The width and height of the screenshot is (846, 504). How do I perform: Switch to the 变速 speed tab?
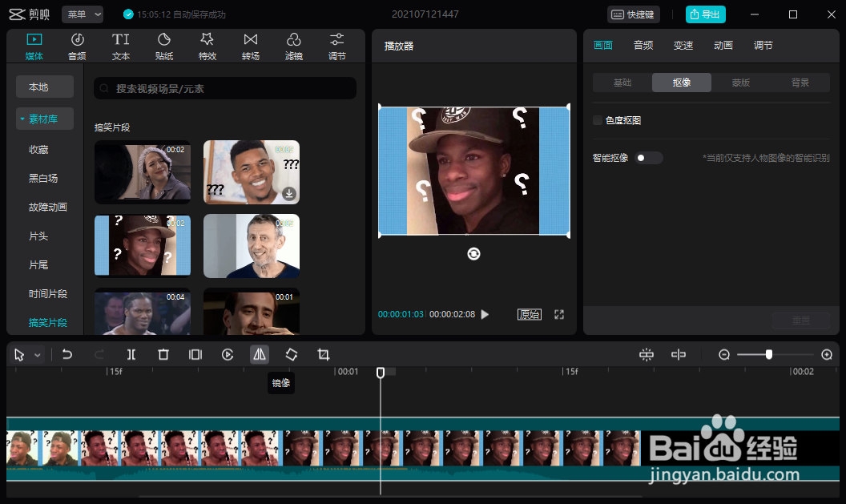point(683,46)
